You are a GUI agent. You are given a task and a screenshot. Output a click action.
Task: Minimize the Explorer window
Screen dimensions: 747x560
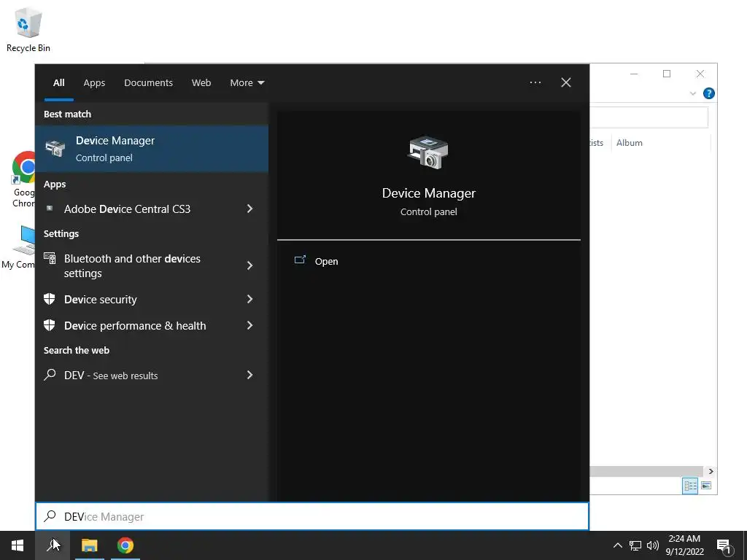pos(634,74)
